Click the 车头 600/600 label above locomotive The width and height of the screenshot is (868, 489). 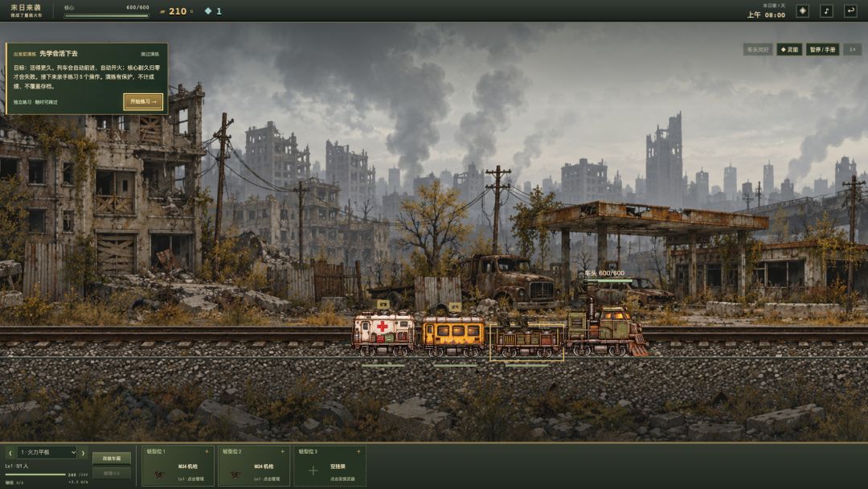tap(604, 273)
